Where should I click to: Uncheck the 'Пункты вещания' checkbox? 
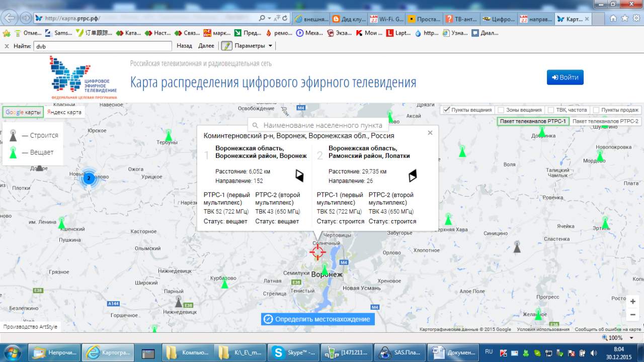[x=446, y=110]
